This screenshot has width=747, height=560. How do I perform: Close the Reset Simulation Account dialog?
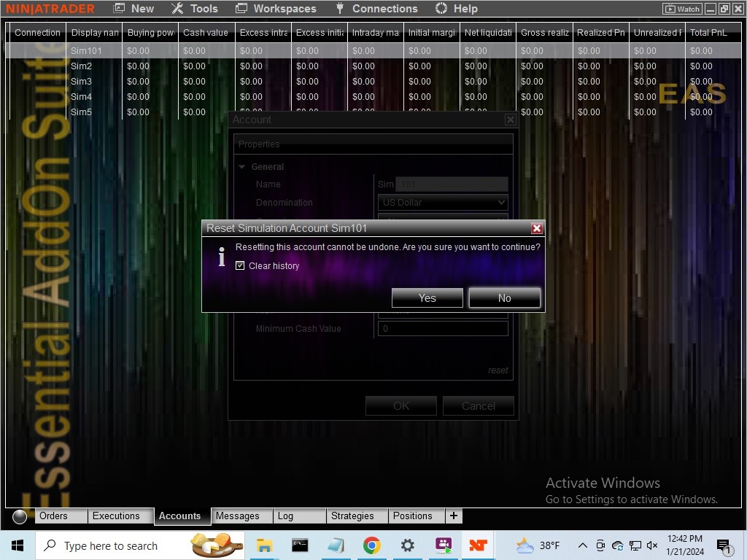[537, 228]
